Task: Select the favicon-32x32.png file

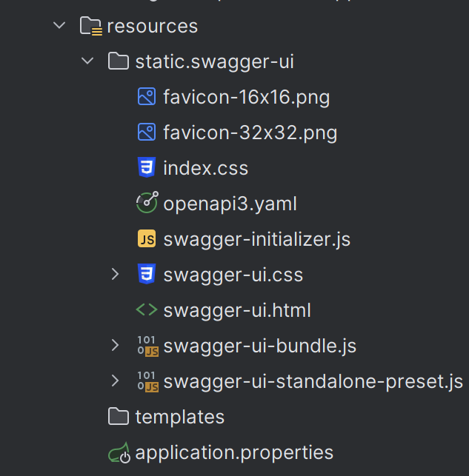Action: [250, 133]
